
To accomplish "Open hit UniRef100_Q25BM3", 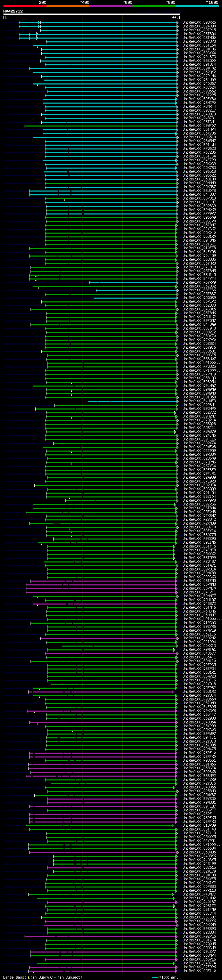I will pyautogui.click(x=199, y=791).
